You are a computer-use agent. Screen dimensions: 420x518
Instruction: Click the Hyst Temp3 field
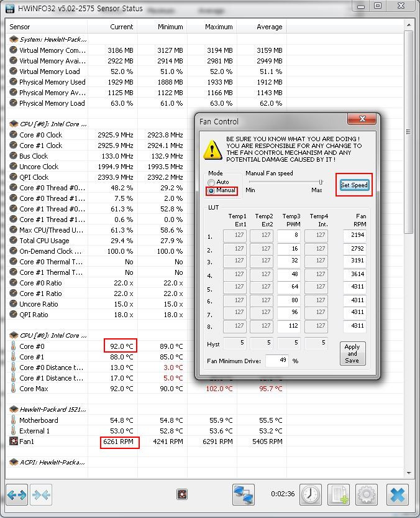tap(288, 343)
